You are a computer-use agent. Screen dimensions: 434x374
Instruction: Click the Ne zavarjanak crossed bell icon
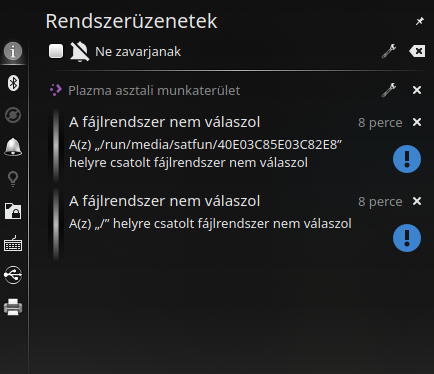pos(80,52)
